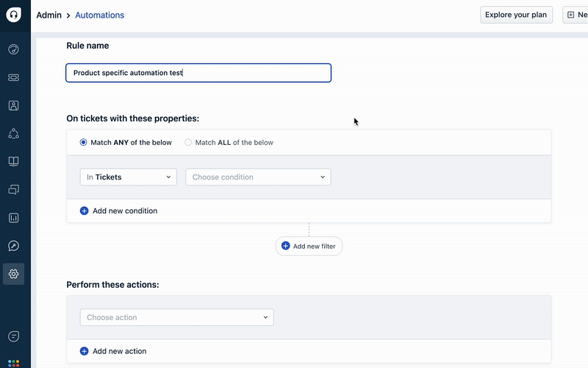Open the Forums chat icon in sidebar

point(14,190)
